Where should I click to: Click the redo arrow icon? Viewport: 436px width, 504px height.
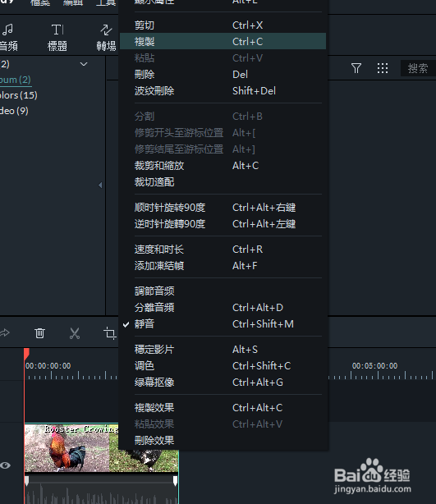(5, 332)
